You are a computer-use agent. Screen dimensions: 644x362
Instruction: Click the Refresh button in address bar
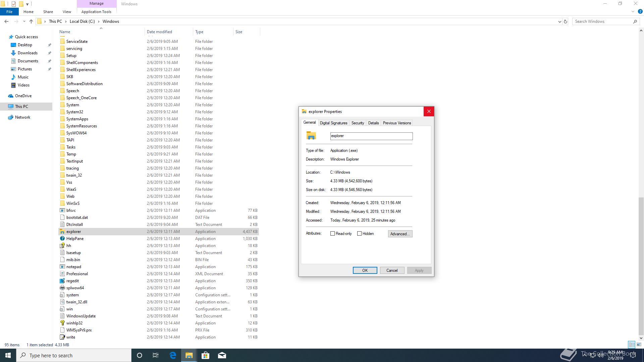click(566, 21)
